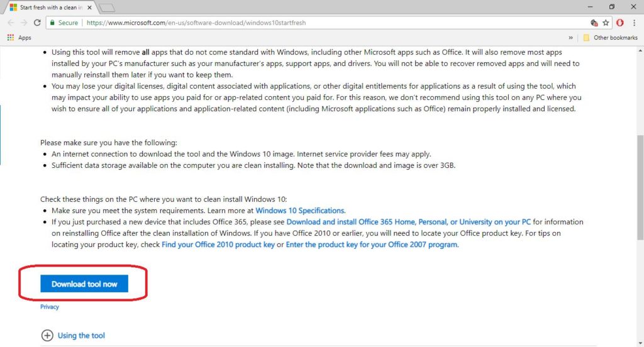Open Download and install Office 365 link
The width and height of the screenshot is (644, 347).
[409, 222]
